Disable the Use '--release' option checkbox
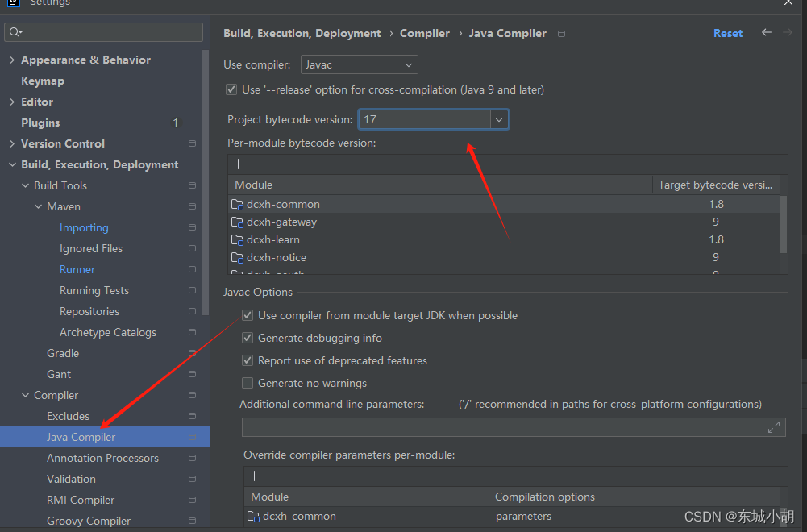 click(231, 89)
